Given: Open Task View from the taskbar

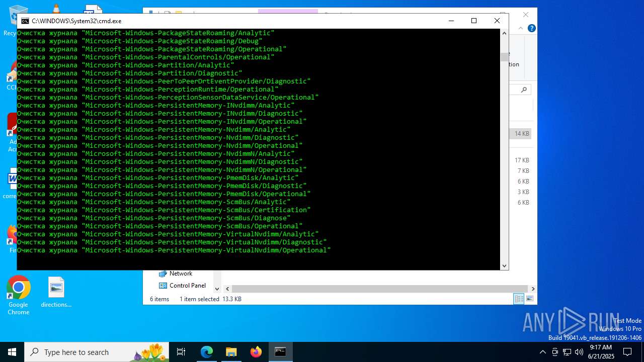Looking at the screenshot, I should coord(181,352).
